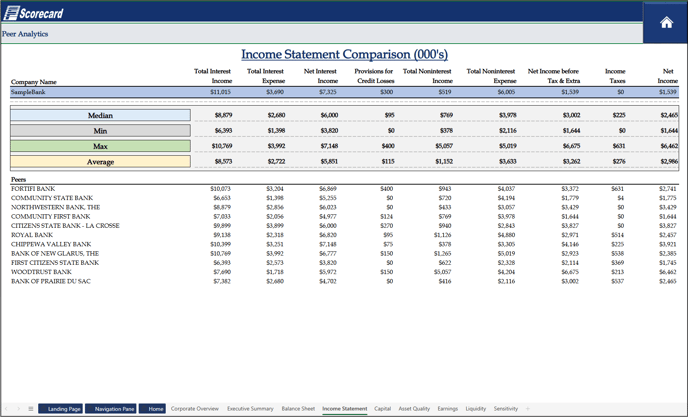Select the blue Median label cell
688x417 pixels.
pyautogui.click(x=100, y=115)
